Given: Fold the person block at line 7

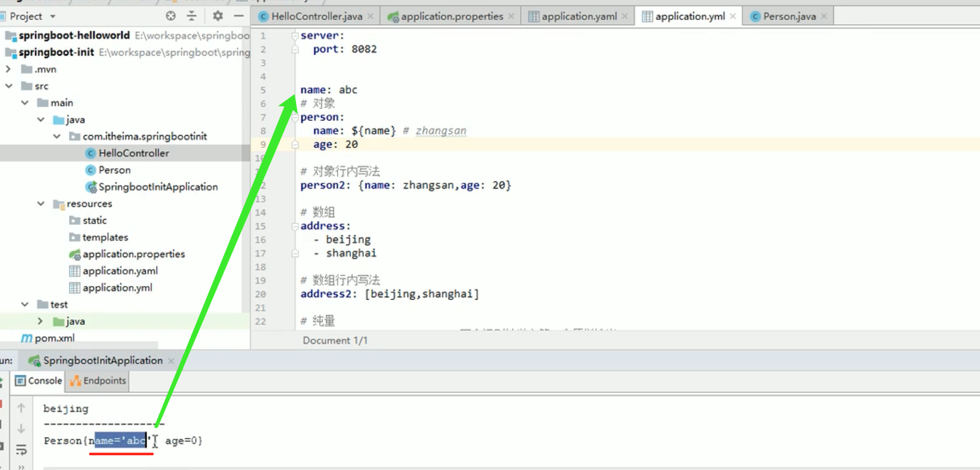Looking at the screenshot, I should click(x=295, y=117).
